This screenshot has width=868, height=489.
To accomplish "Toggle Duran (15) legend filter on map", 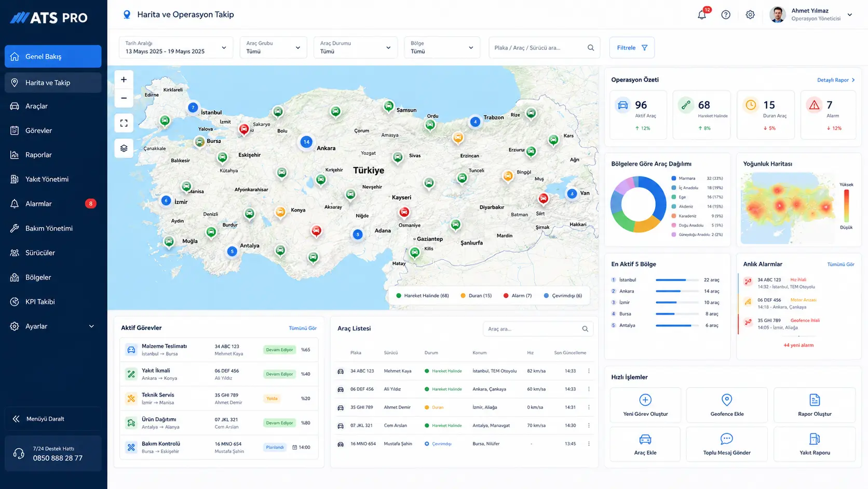I will tap(476, 296).
